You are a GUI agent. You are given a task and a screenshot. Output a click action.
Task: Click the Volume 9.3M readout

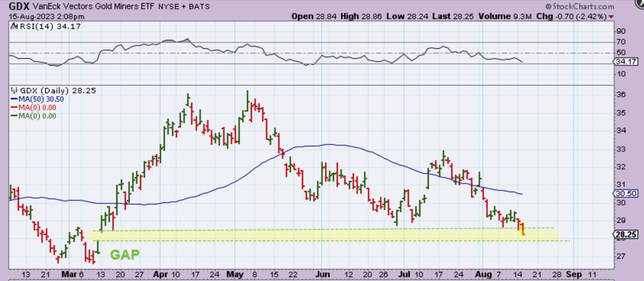click(x=505, y=16)
